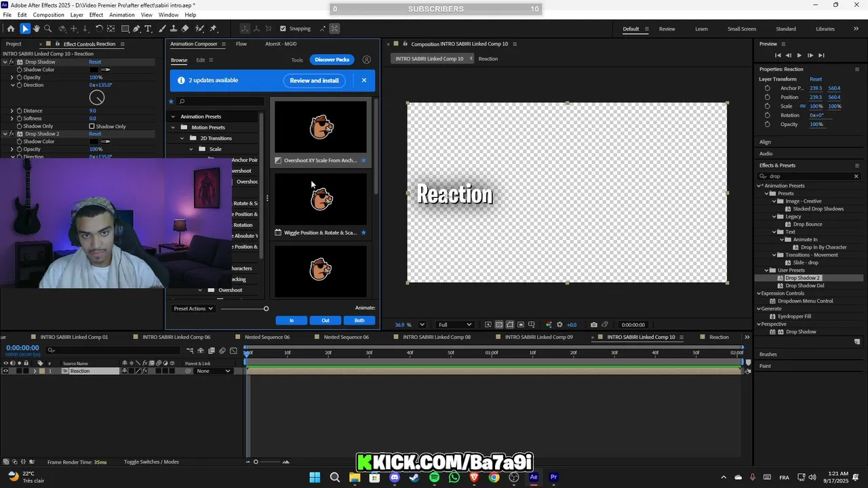
Task: Toggle the Scale constrain proportions link
Action: click(x=803, y=106)
